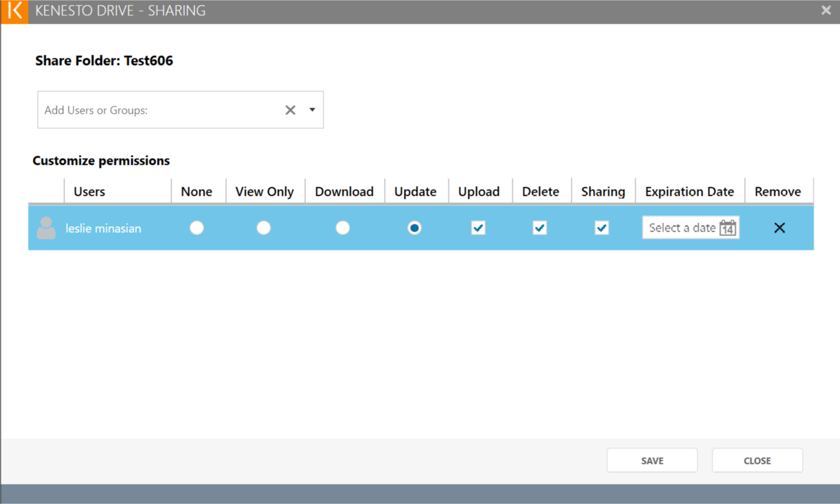Click the Remove column header
The height and width of the screenshot is (504, 840).
point(779,192)
